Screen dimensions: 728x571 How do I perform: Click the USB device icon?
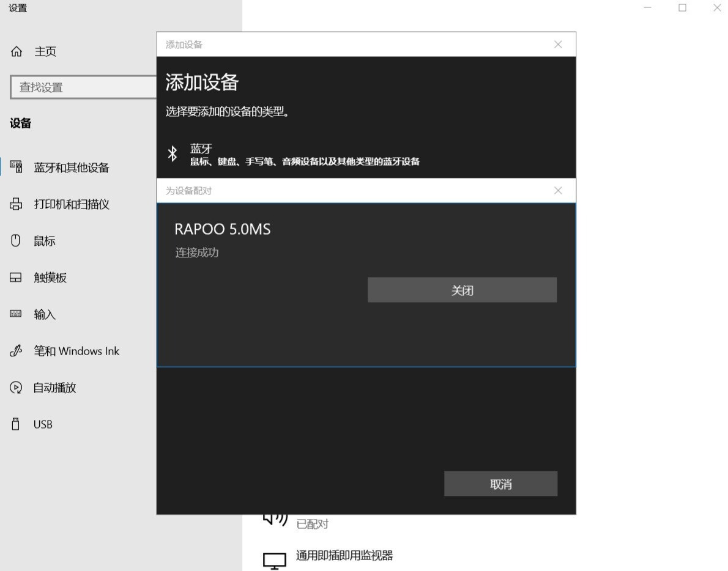click(16, 424)
